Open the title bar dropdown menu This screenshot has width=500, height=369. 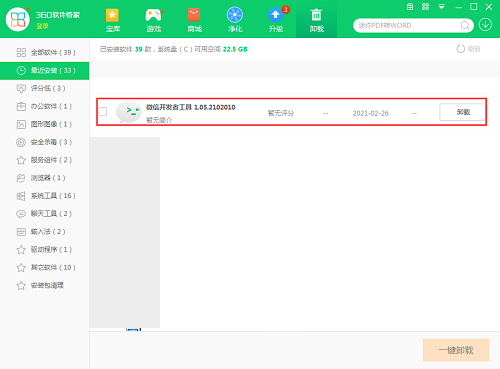point(442,7)
